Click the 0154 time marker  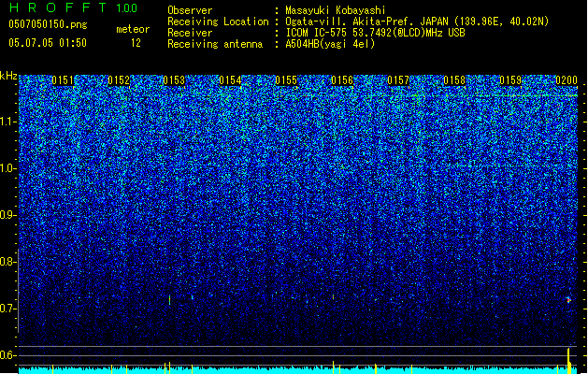pyautogui.click(x=230, y=80)
